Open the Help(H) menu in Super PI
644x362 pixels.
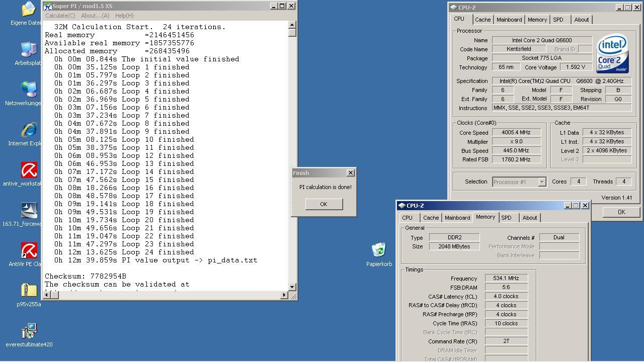[x=124, y=16]
